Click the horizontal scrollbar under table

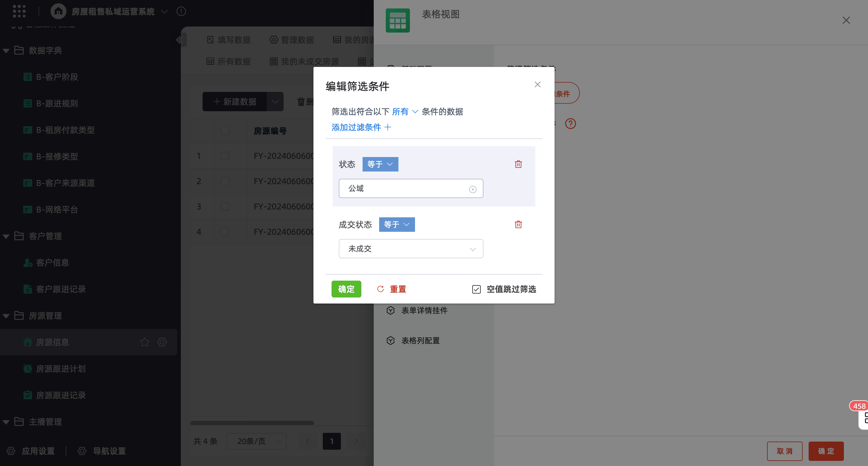[252, 423]
